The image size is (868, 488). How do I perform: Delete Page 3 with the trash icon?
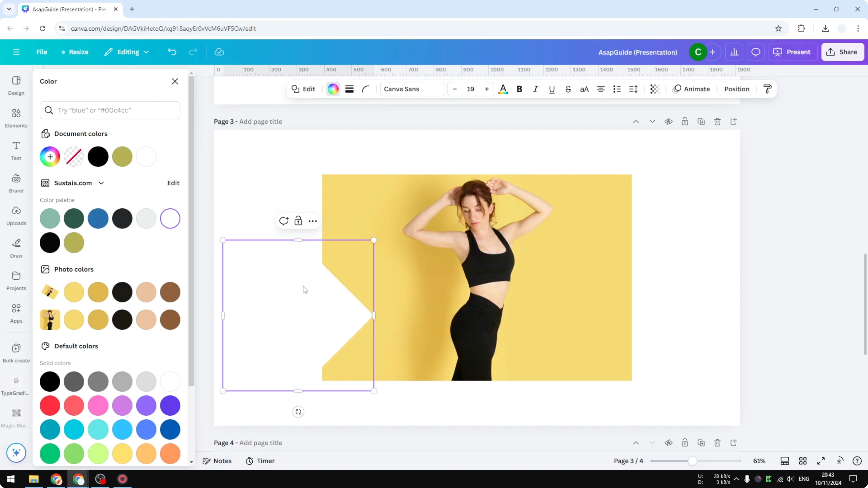click(x=717, y=122)
